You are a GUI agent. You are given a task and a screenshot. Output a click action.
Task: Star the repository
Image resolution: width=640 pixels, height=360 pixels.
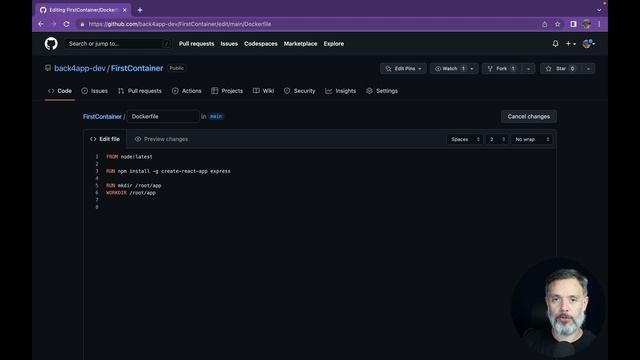coord(560,69)
